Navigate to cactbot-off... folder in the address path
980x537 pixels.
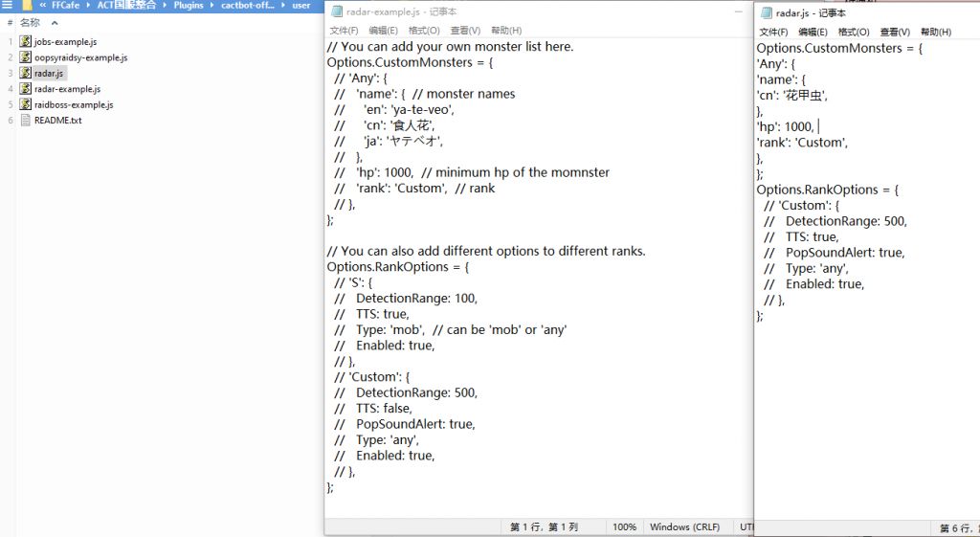pyautogui.click(x=248, y=5)
